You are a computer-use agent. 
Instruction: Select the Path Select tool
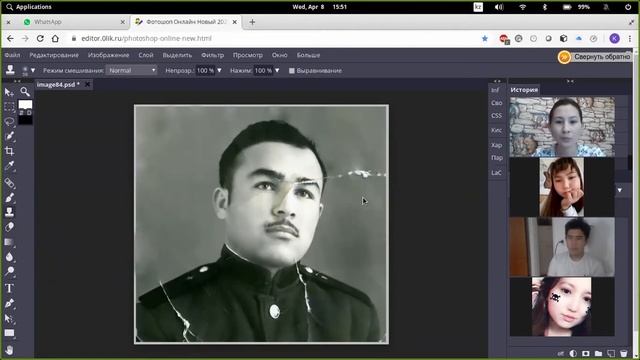[x=9, y=318]
